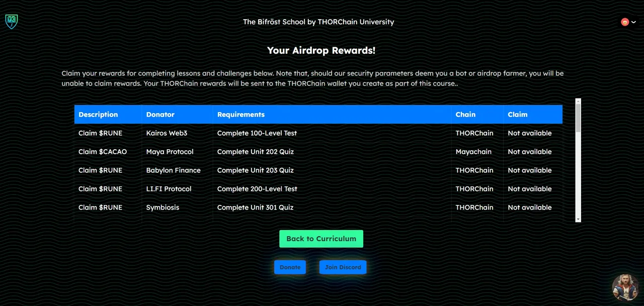Click Complete 100-Level Test requirement
The image size is (644, 306).
click(257, 133)
